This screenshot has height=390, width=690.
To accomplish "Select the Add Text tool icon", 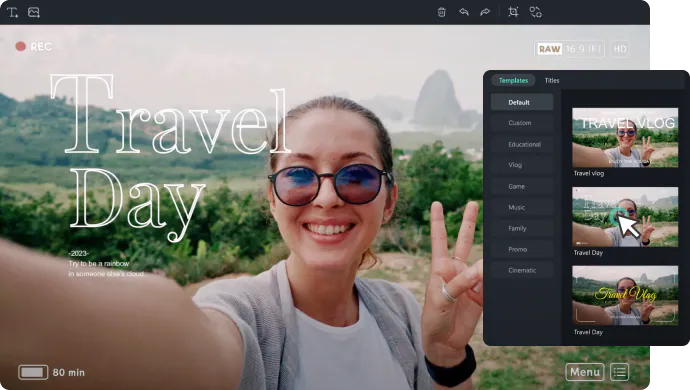I will point(12,12).
